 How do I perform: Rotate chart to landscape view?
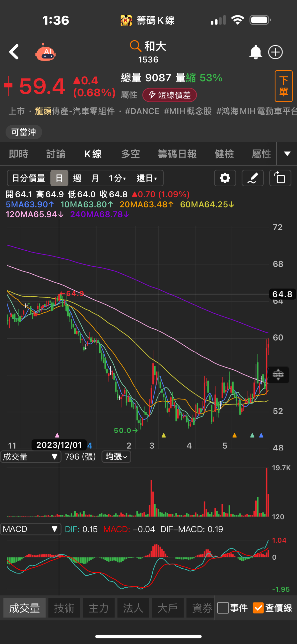[280, 178]
